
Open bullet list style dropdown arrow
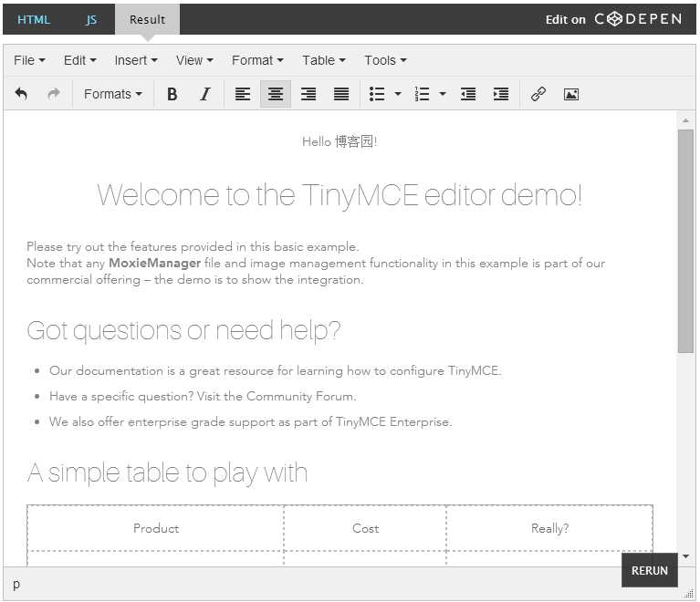pos(398,94)
